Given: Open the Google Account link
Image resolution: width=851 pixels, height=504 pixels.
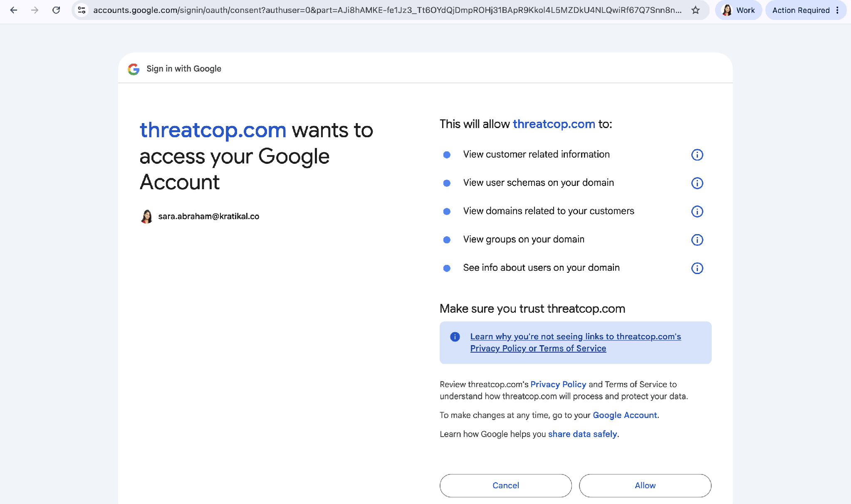Looking at the screenshot, I should [x=625, y=415].
